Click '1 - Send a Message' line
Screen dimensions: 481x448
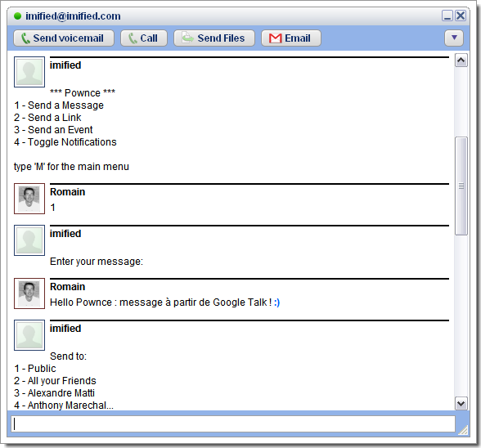tap(59, 105)
